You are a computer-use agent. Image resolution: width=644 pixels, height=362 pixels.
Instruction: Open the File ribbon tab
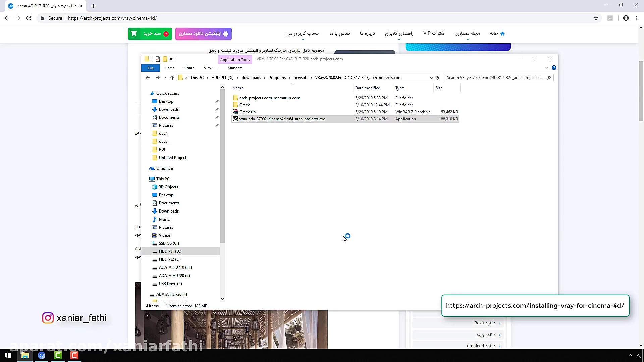151,68
